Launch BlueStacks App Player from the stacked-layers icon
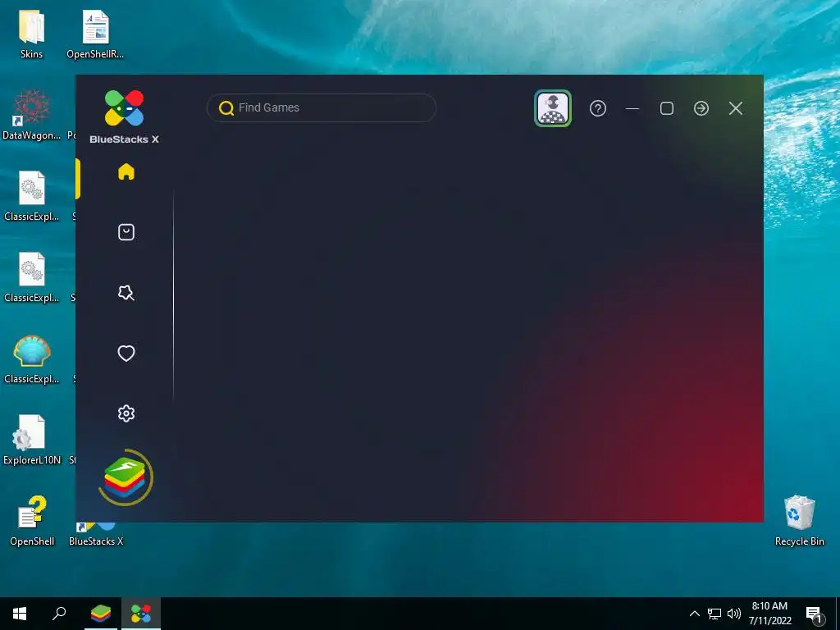840x630 pixels. tap(126, 477)
